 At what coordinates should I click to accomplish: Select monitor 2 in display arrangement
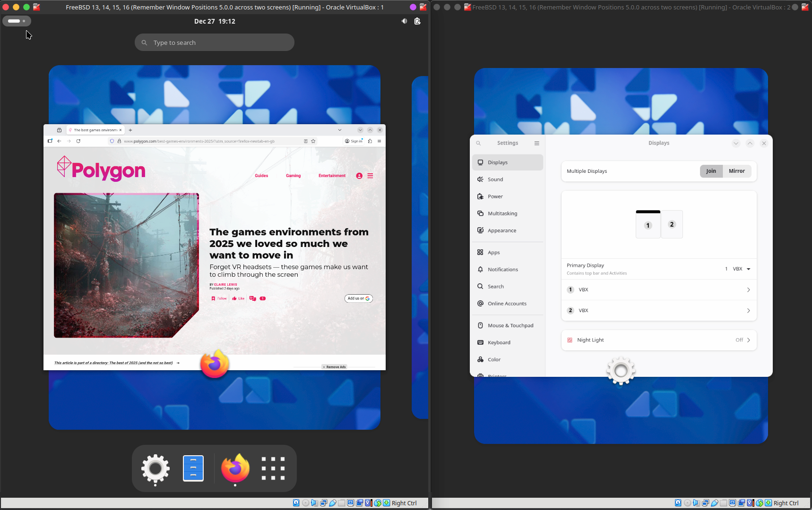coord(672,224)
